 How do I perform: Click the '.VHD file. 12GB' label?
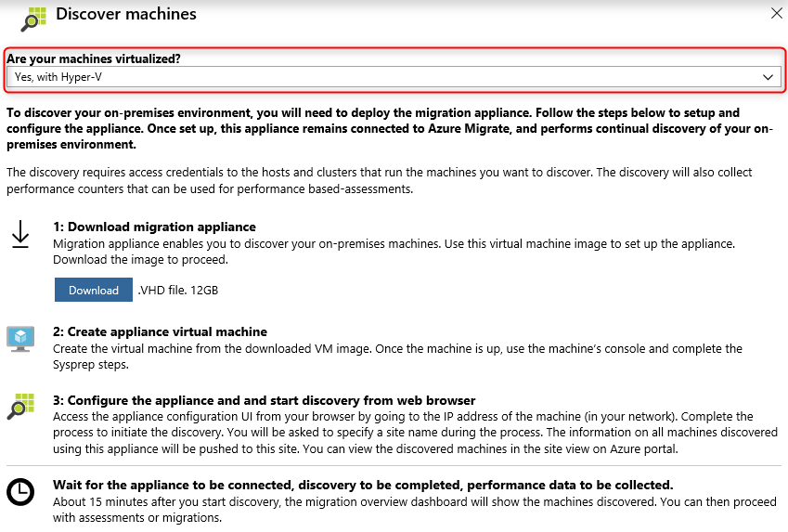coord(178,290)
